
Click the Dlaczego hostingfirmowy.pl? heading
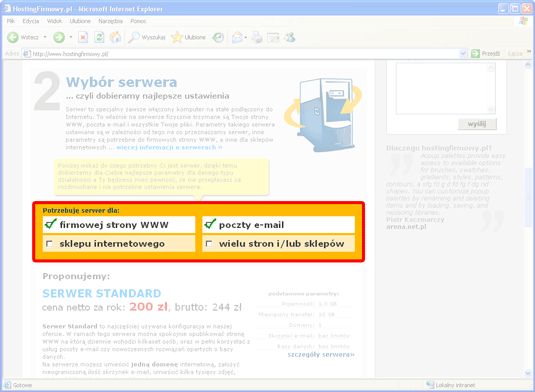point(439,148)
